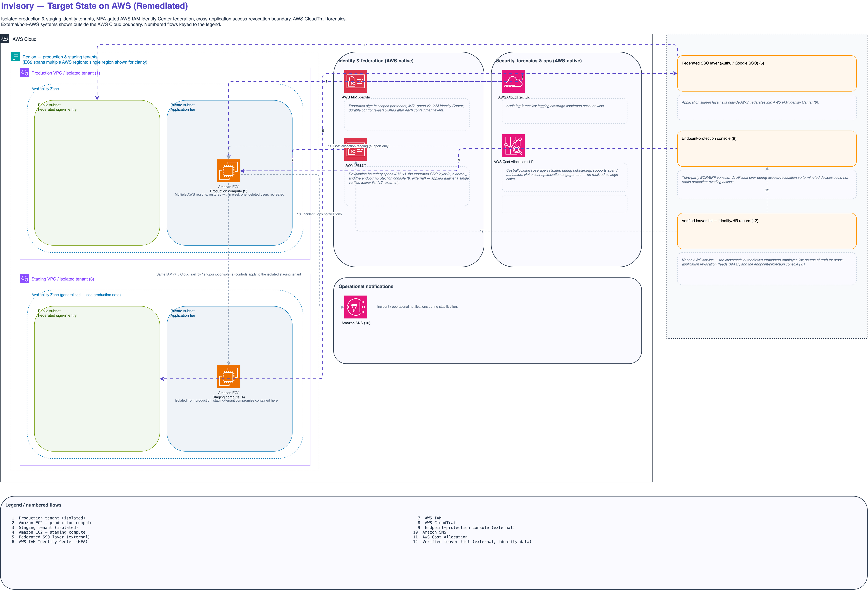Click 'Security, forensics & ops (AWS-native)' heading
The image size is (868, 590).
[x=539, y=61]
